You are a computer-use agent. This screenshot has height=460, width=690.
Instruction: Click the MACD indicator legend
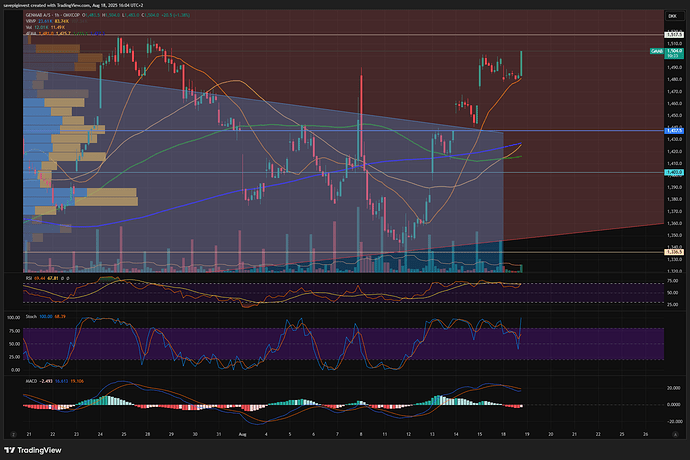(x=34, y=381)
